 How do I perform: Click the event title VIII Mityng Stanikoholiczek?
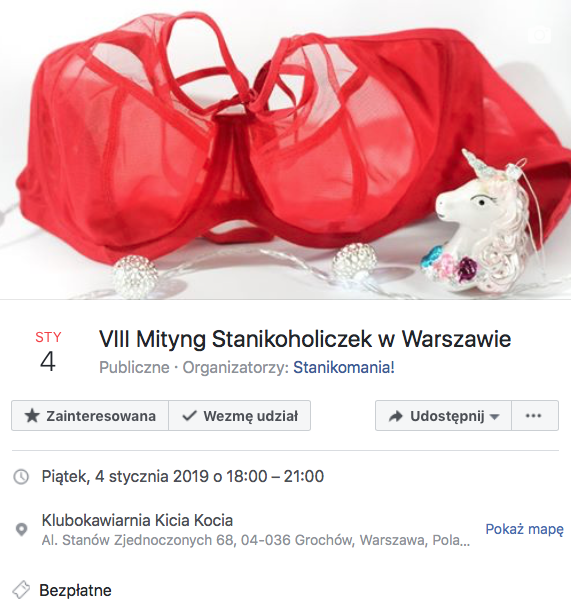tap(305, 339)
